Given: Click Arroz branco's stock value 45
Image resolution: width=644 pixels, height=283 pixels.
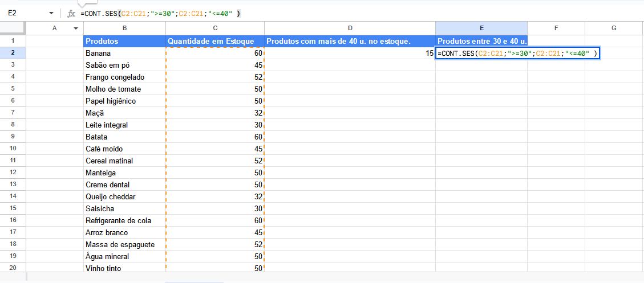Looking at the screenshot, I should (x=215, y=232).
